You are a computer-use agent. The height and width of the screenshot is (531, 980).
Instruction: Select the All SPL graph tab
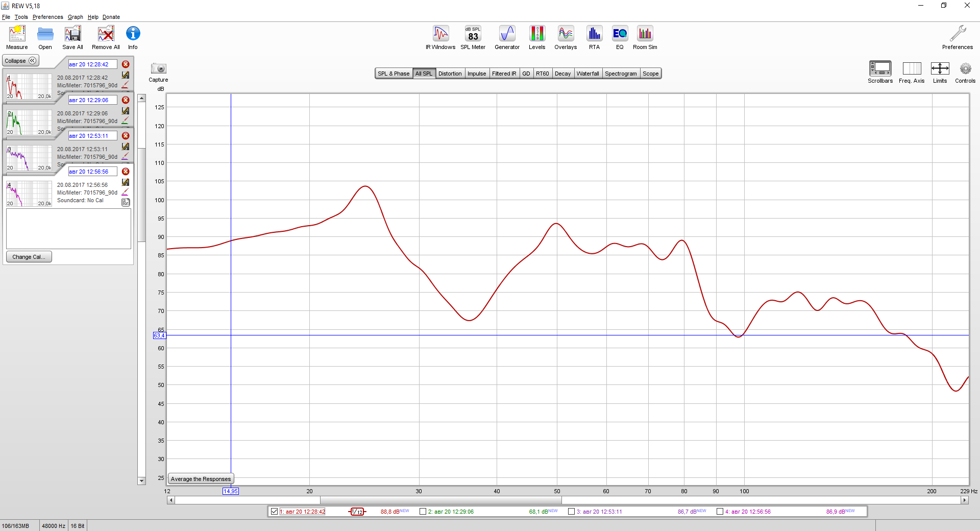point(424,74)
